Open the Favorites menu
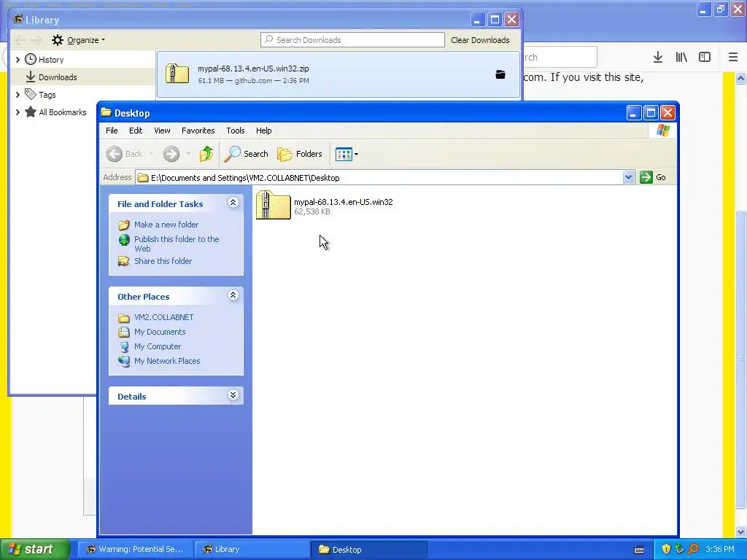Screen dimensions: 747x560 click(198, 131)
